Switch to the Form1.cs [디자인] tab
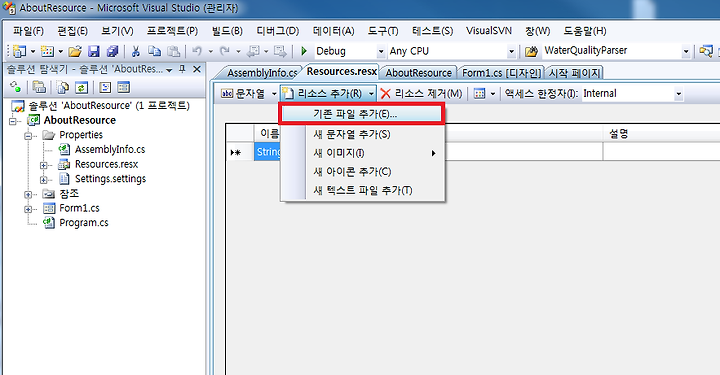The width and height of the screenshot is (720, 375). [501, 73]
